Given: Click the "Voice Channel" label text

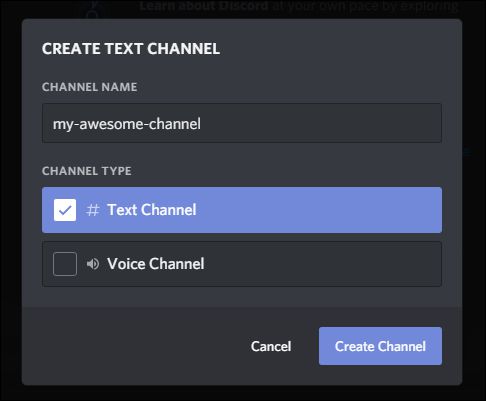Looking at the screenshot, I should click(156, 264).
